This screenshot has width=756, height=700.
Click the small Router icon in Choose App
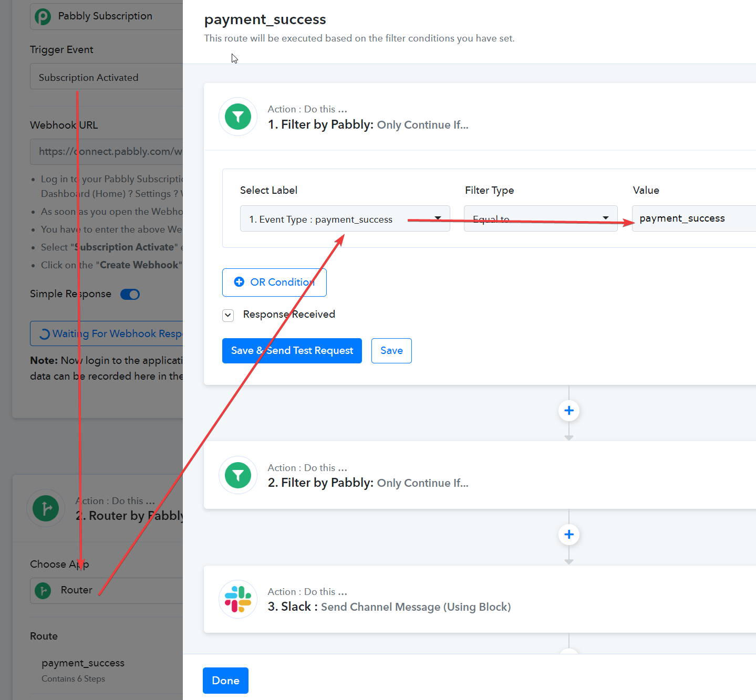(43, 591)
